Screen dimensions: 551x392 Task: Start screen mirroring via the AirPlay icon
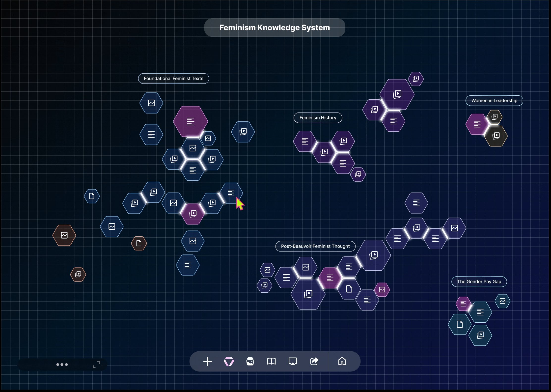pyautogui.click(x=293, y=362)
